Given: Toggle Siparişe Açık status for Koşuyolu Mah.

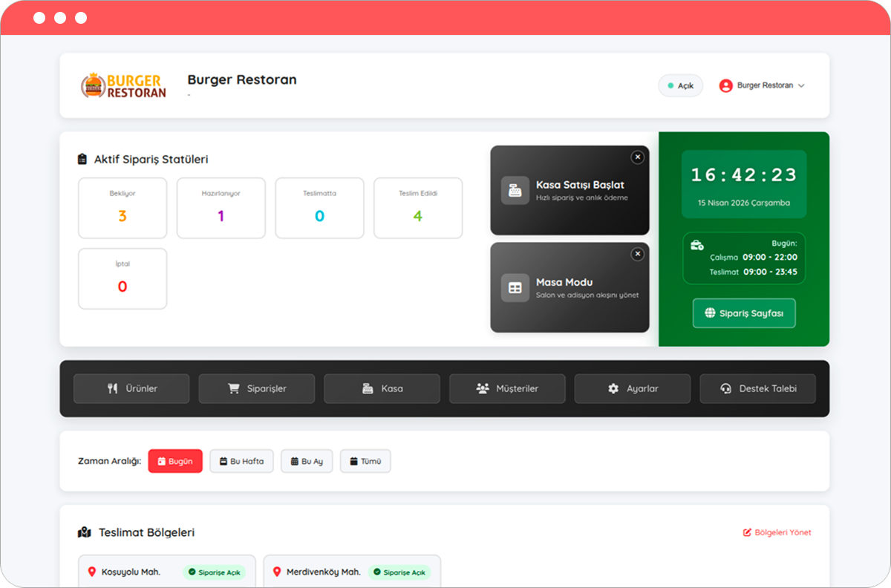Looking at the screenshot, I should [x=215, y=572].
